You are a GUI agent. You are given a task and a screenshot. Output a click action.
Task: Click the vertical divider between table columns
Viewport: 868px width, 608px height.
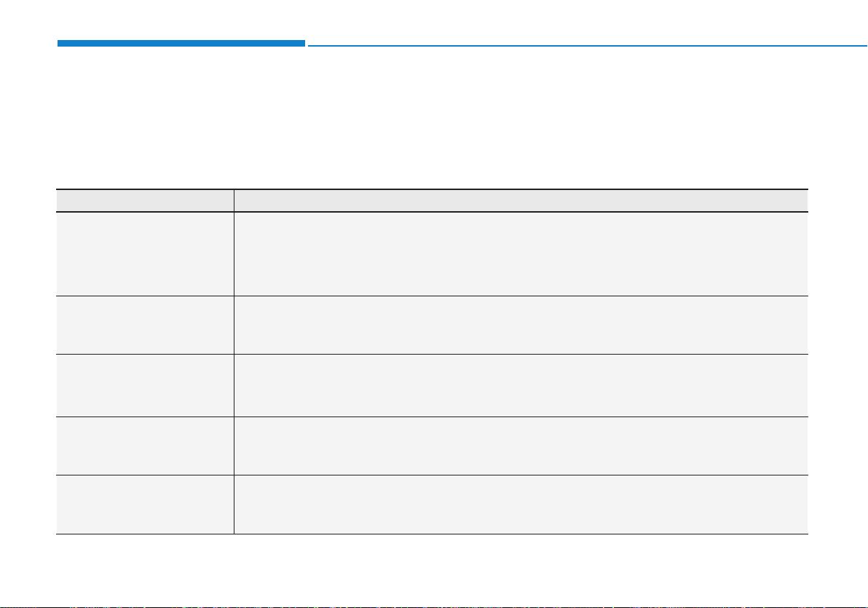click(x=234, y=362)
